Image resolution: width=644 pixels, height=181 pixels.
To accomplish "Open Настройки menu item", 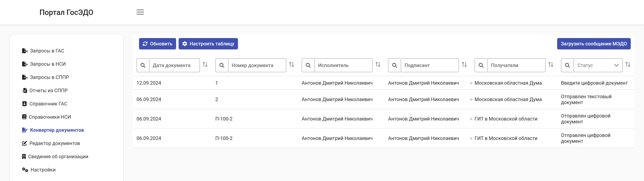I will point(43,170).
